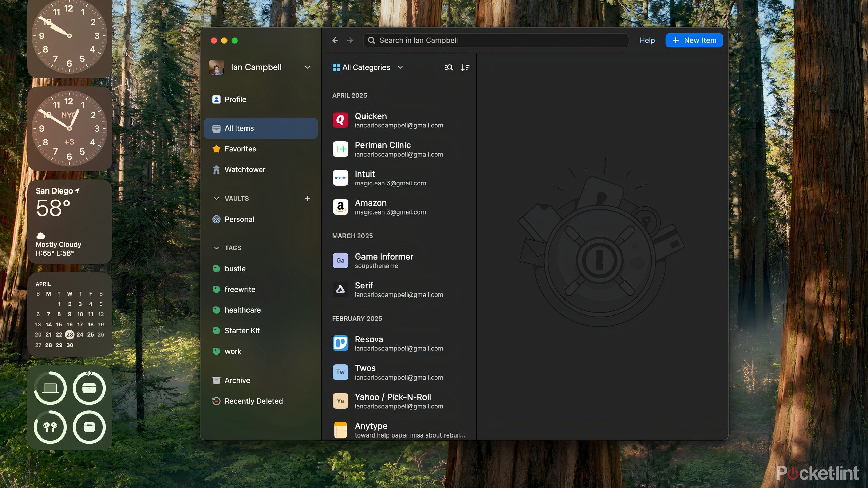Image resolution: width=868 pixels, height=488 pixels.
Task: Open the sort order icon
Action: pos(465,67)
